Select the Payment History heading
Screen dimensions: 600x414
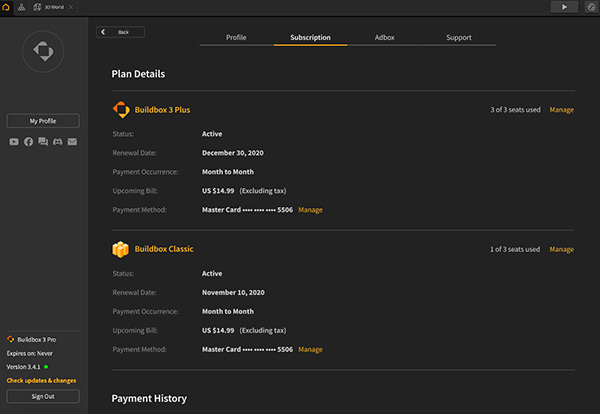click(x=149, y=398)
